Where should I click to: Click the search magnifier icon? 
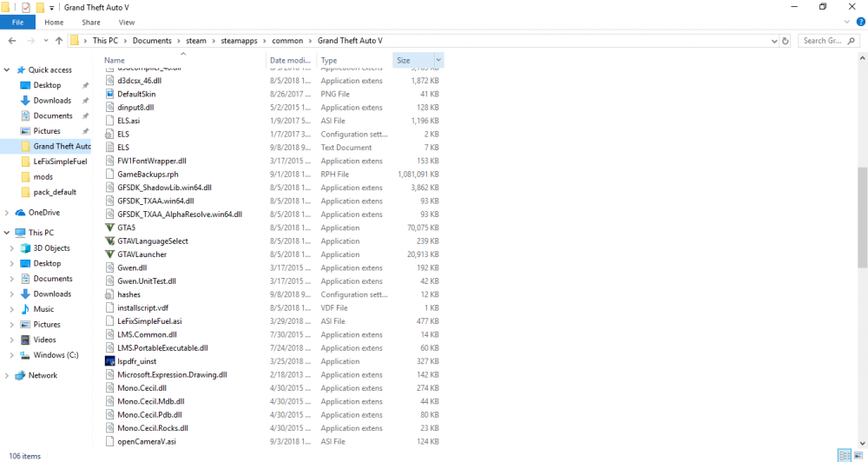click(852, 41)
